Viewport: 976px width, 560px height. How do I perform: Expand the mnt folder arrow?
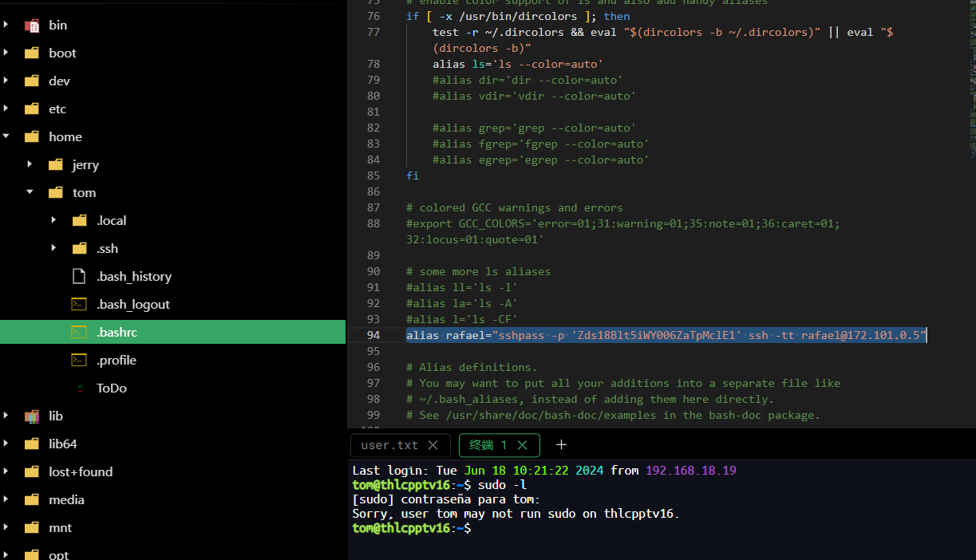pyautogui.click(x=6, y=528)
